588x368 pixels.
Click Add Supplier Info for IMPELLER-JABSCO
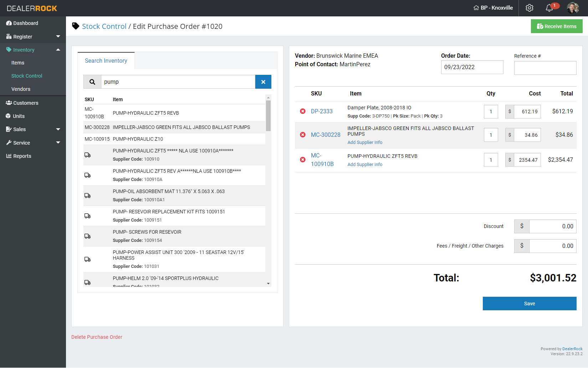tap(365, 142)
